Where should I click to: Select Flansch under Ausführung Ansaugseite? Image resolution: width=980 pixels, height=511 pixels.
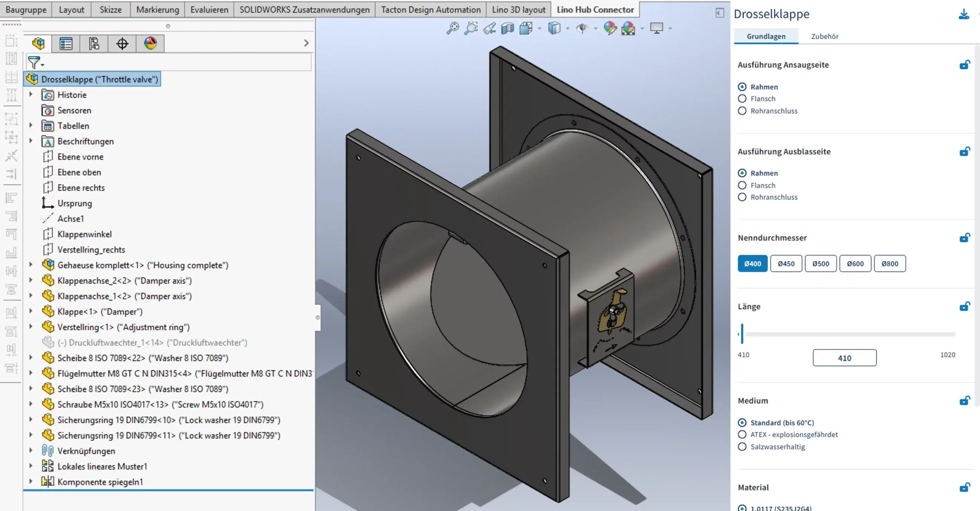pos(757,99)
